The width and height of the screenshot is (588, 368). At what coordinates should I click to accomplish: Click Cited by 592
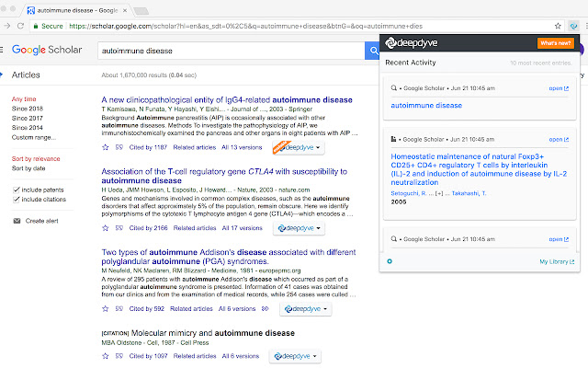[147, 309]
